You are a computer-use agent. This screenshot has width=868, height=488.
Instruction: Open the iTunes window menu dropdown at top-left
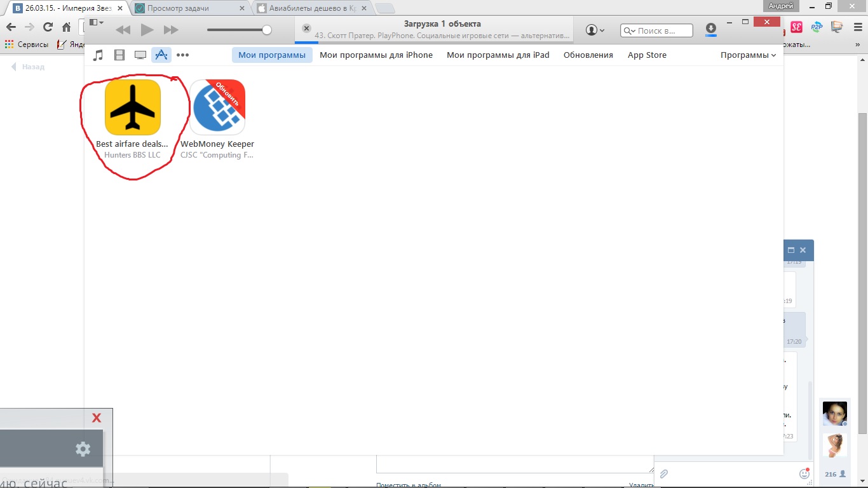(97, 22)
